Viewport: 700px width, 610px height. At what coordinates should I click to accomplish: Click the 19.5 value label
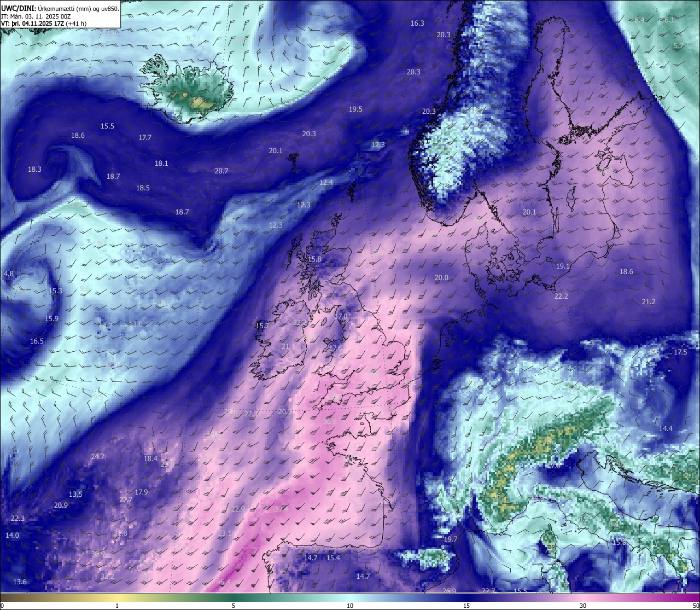[355, 109]
